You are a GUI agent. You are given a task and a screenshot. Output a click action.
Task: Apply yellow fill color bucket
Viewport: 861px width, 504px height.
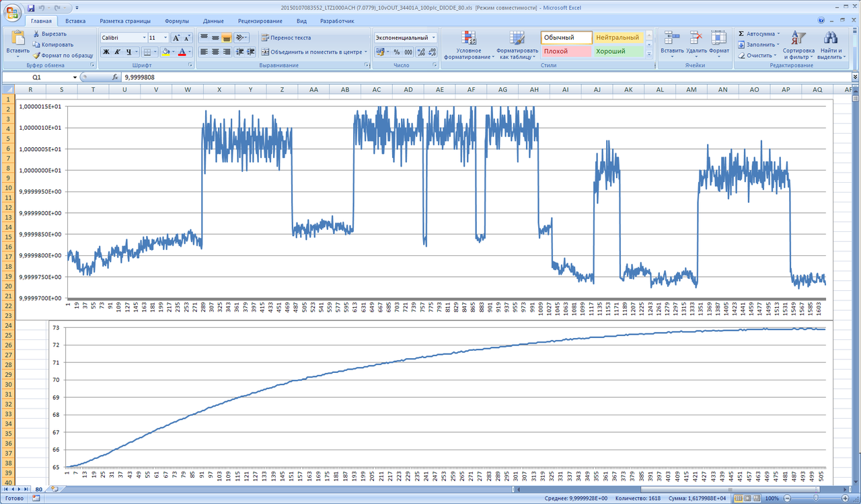point(165,52)
